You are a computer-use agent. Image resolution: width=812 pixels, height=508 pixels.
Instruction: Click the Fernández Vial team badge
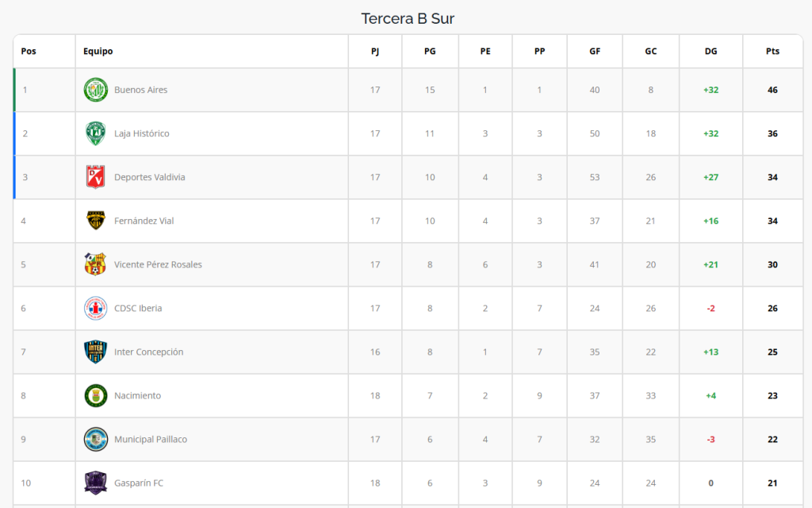[x=96, y=221]
